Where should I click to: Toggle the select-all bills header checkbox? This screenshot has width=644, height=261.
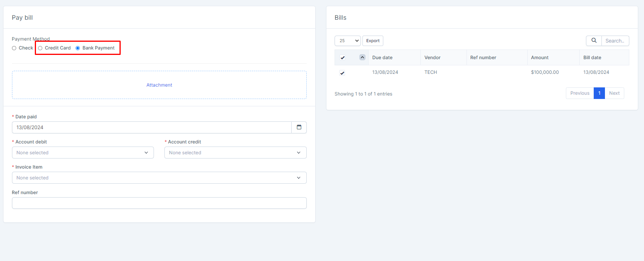[x=342, y=58]
